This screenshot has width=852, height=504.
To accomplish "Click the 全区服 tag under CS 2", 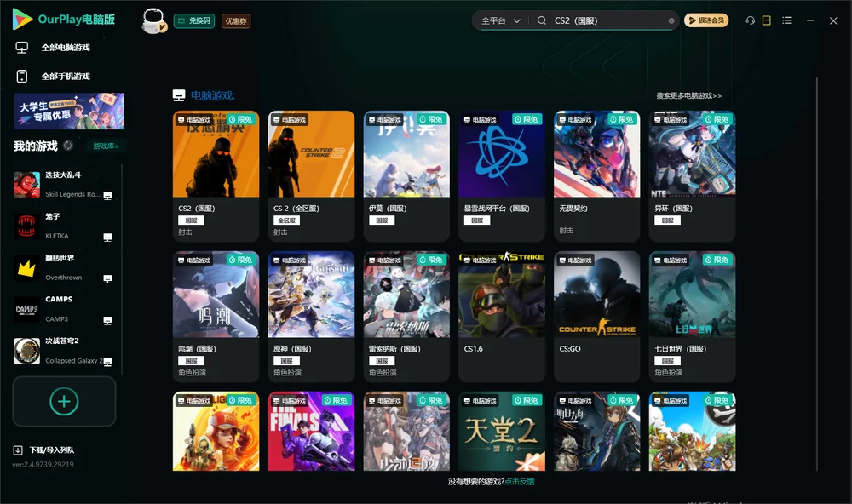I will 286,220.
